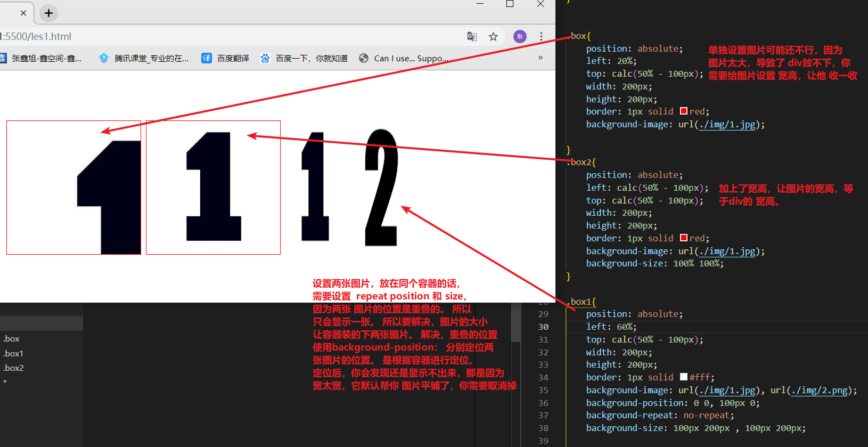
Task: Focus the address bar showing :5500/les1.html
Action: pos(229,36)
